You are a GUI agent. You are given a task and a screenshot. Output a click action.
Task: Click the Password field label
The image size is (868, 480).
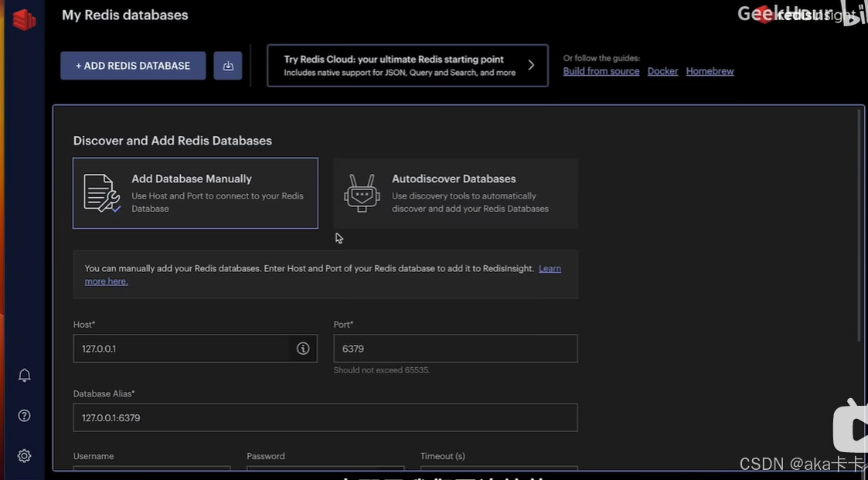click(266, 456)
